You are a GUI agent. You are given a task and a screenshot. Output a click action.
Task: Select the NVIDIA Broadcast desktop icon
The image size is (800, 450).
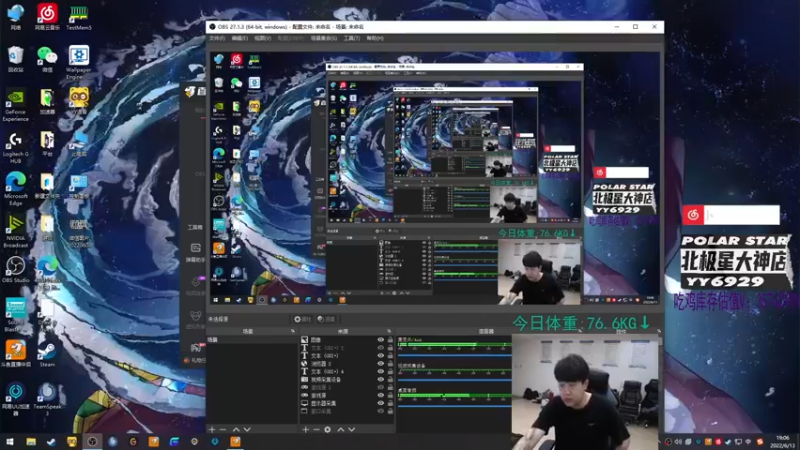coord(15,231)
